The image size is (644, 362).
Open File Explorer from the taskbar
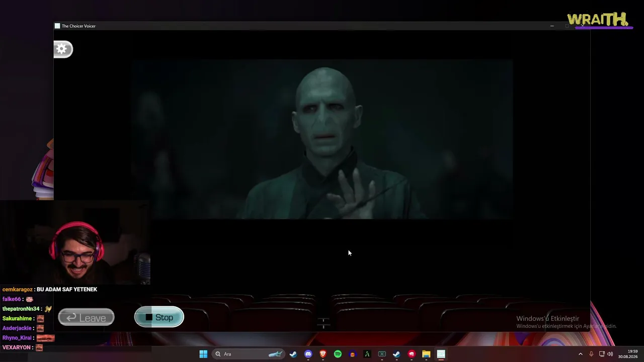click(x=426, y=354)
